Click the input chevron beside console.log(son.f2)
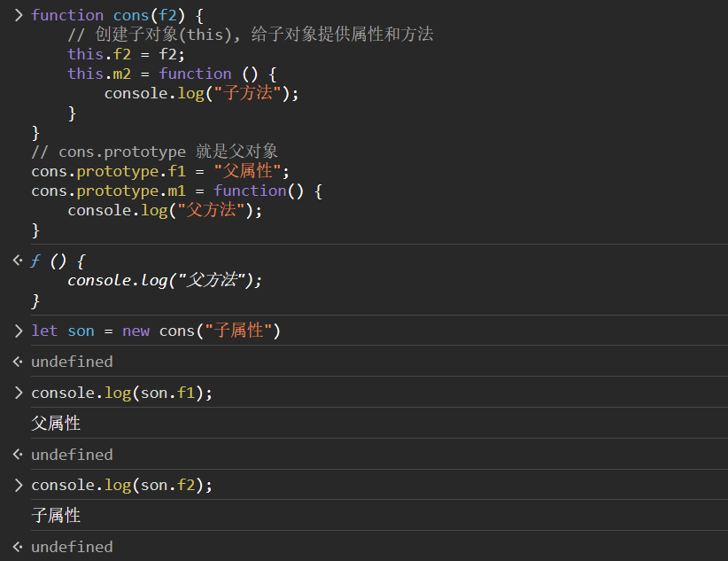Viewport: 728px width, 561px height. coord(18,486)
